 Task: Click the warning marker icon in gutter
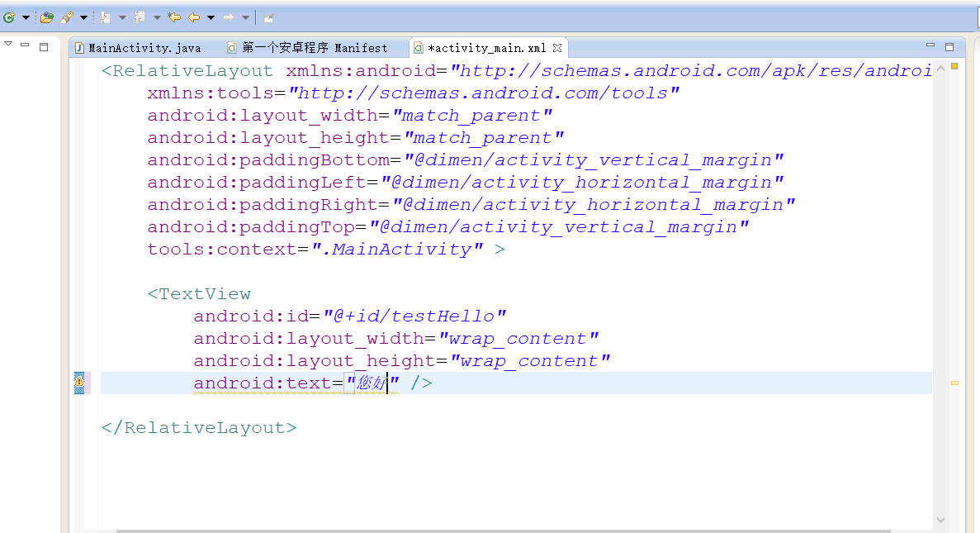click(x=79, y=383)
